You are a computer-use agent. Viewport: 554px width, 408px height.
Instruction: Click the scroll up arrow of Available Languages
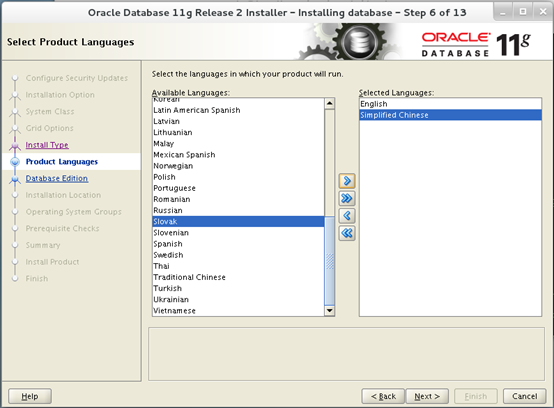pyautogui.click(x=329, y=104)
